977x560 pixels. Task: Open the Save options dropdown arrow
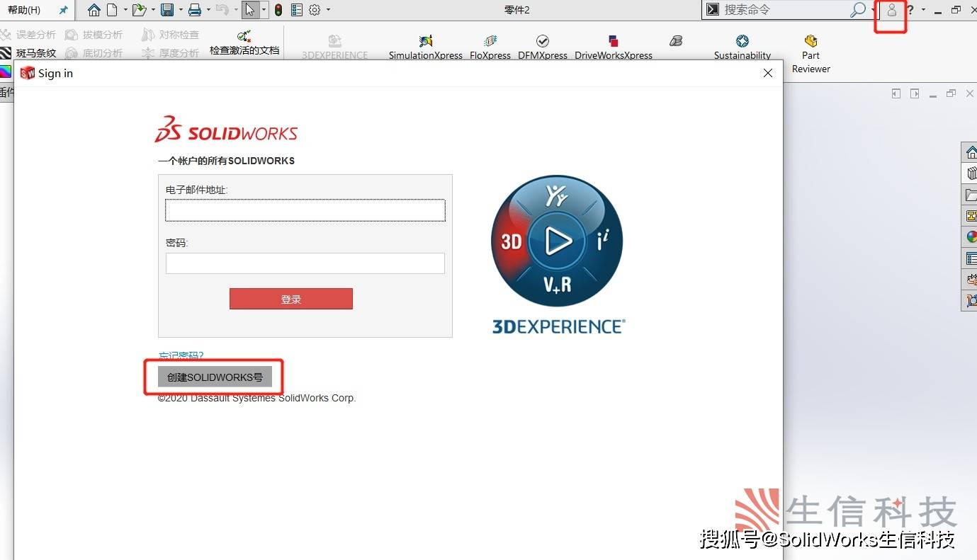(x=181, y=9)
